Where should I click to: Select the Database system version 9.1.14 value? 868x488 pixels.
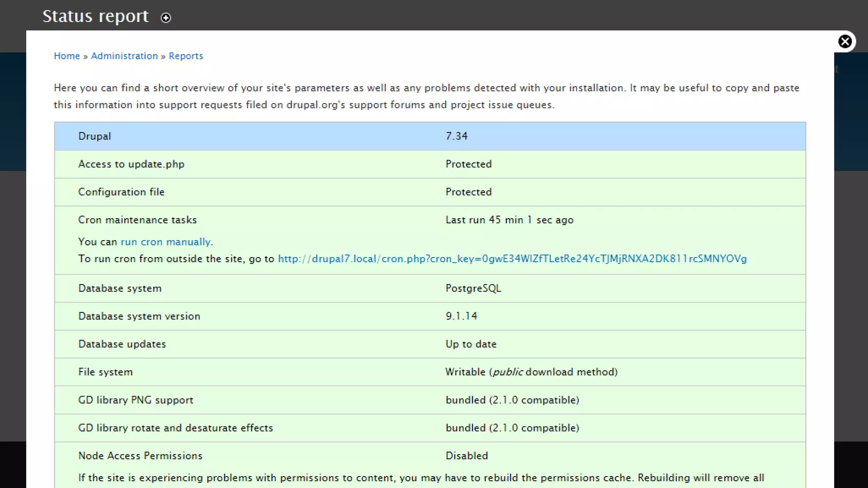tap(461, 316)
